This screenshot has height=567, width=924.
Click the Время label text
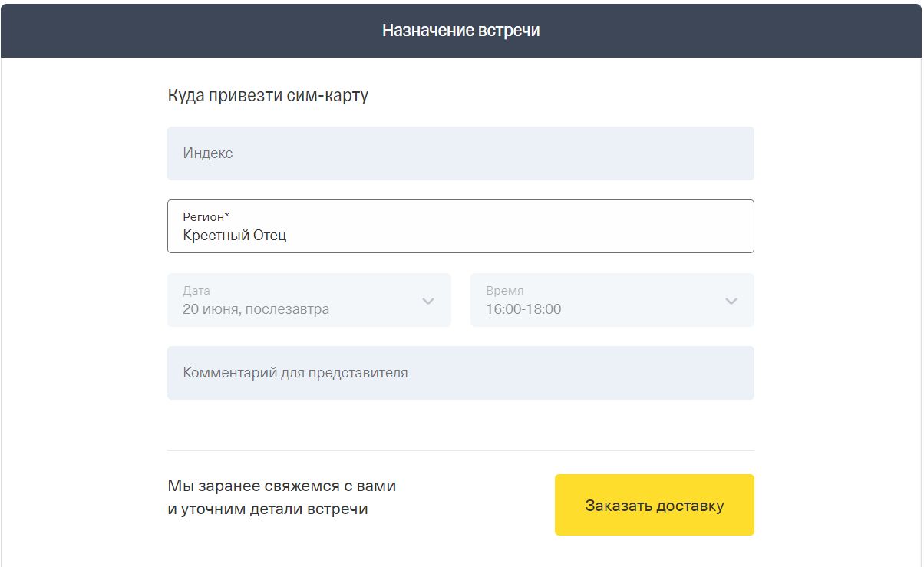pos(505,291)
